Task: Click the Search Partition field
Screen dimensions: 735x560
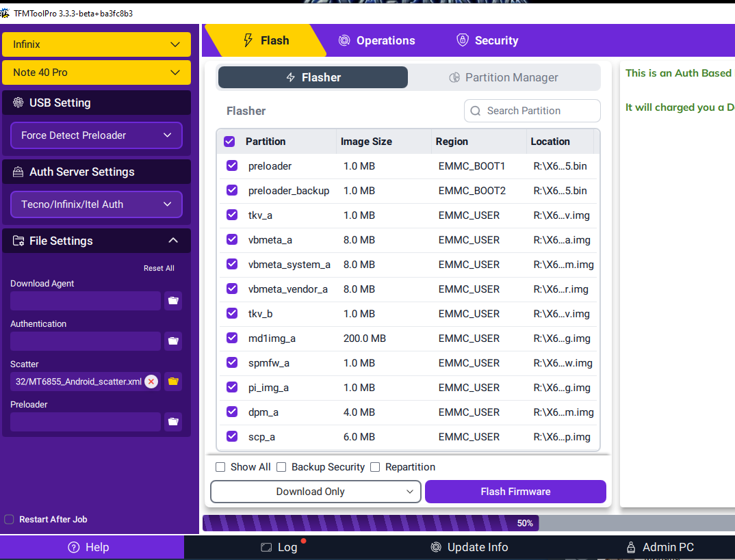Action: click(532, 111)
